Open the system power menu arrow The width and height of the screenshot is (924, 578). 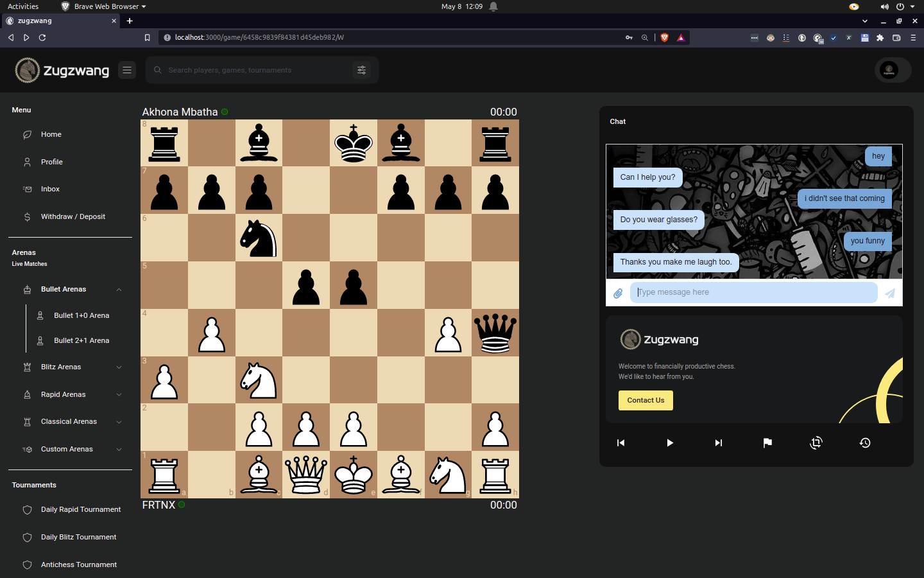912,6
